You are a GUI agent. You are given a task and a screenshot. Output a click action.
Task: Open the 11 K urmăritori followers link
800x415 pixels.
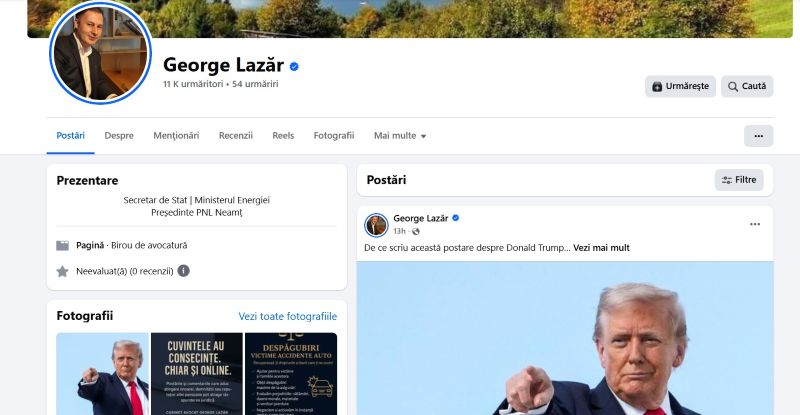click(193, 84)
